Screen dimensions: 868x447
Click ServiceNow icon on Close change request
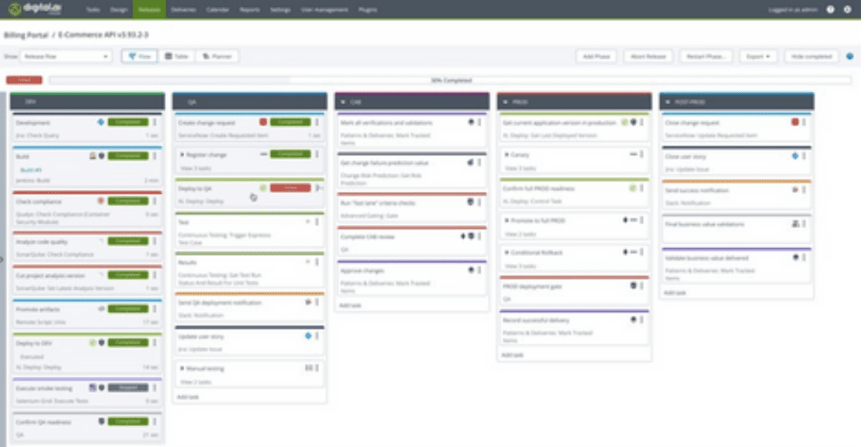point(795,122)
